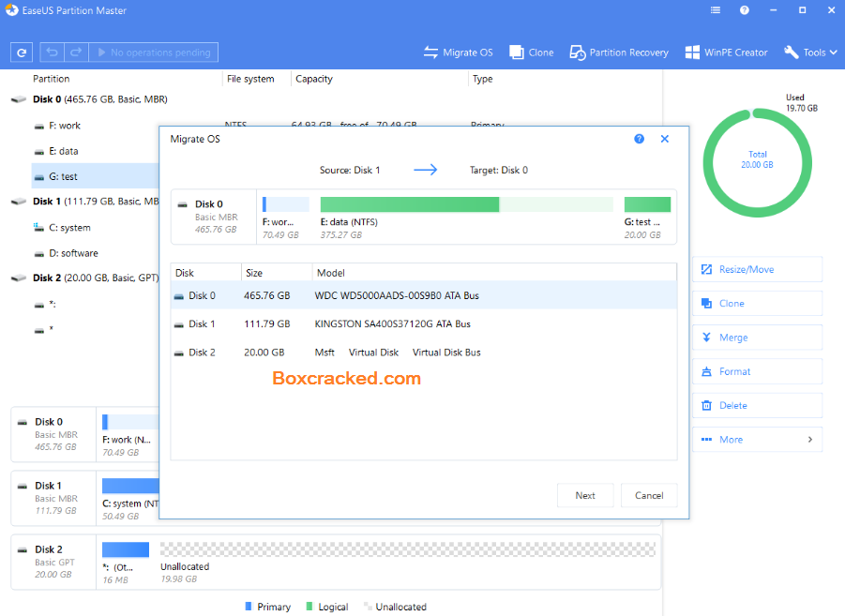The image size is (845, 616).
Task: Click the refresh icon in the toolbar
Action: point(22,53)
